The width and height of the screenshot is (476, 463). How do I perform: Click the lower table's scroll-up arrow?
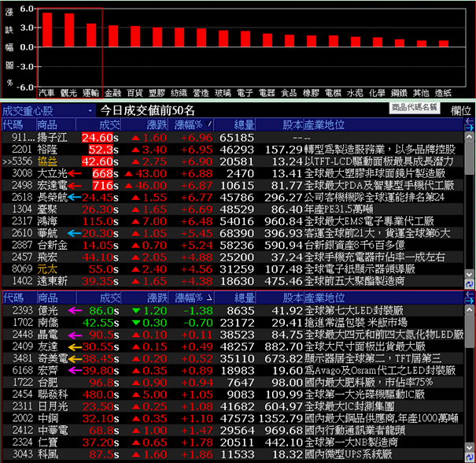coord(470,310)
